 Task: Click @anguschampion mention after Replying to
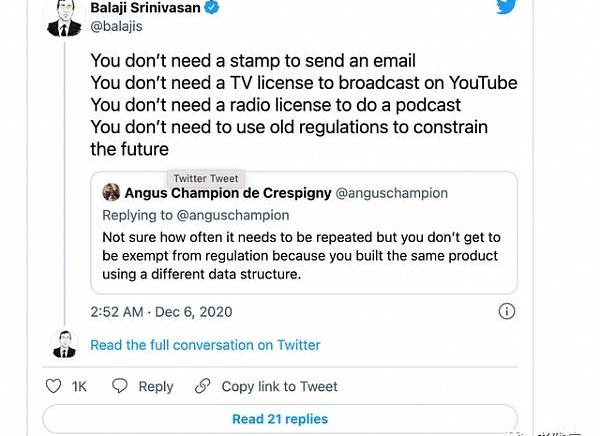click(233, 215)
